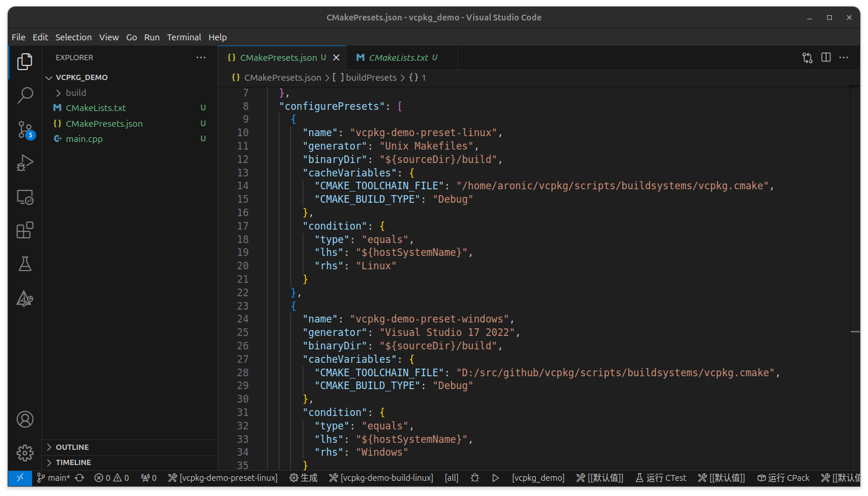Viewport: 868px width, 496px height.
Task: Switch branch via main* in status bar
Action: coord(53,478)
